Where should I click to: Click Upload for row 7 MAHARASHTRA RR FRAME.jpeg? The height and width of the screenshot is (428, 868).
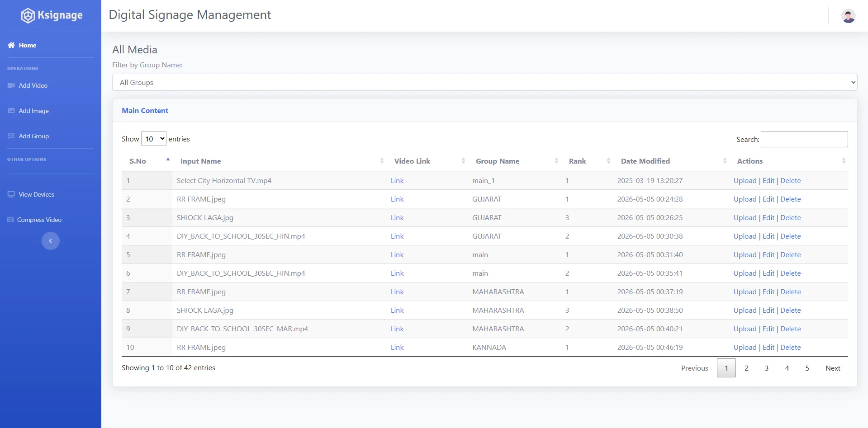click(745, 292)
